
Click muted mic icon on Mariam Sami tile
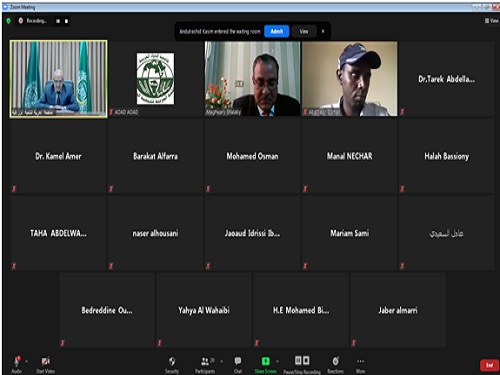pos(305,266)
